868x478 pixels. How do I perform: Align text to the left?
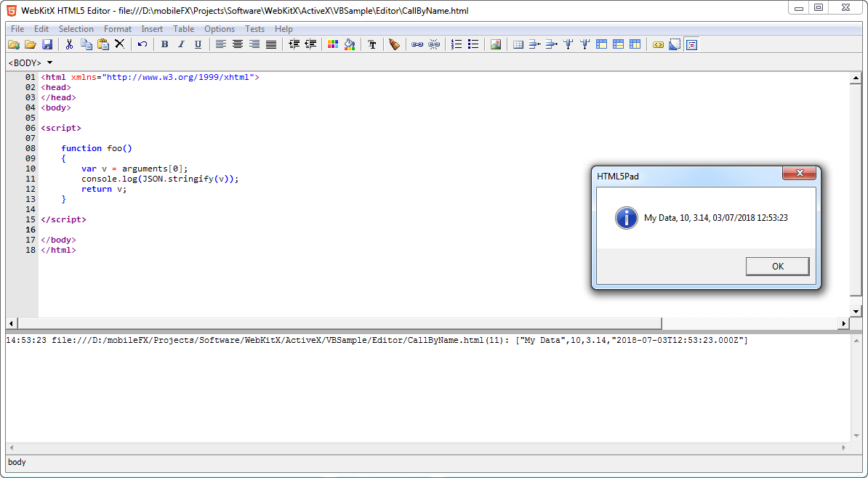221,44
